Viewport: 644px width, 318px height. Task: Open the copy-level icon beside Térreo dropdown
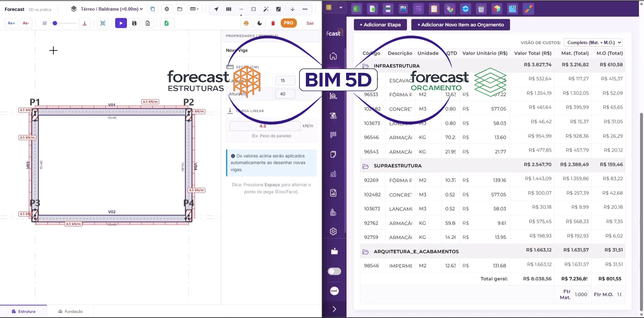[153, 9]
